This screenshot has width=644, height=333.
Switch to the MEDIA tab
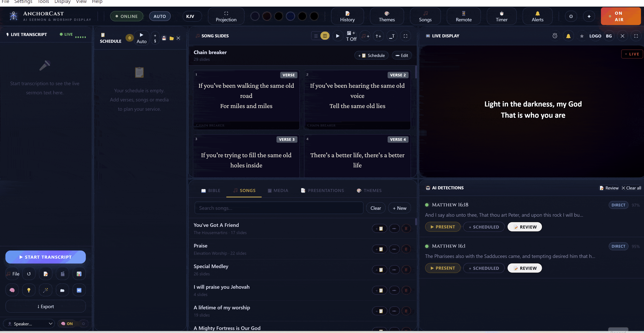pos(278,190)
